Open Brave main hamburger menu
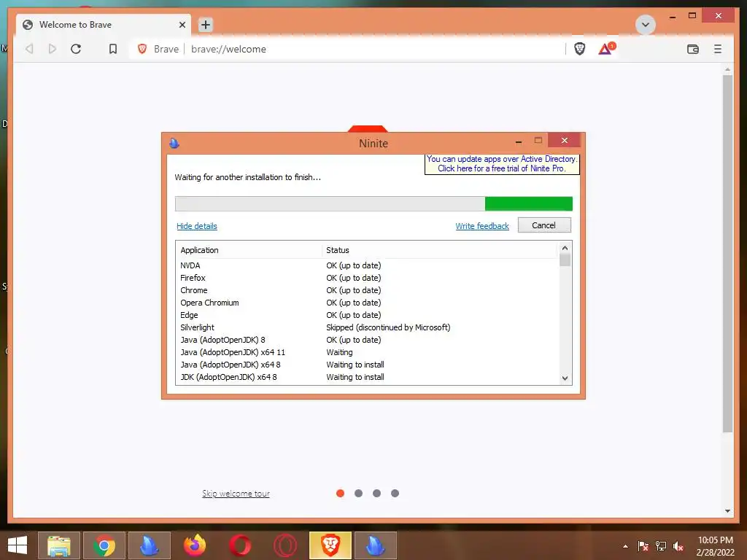This screenshot has height=560, width=747. (x=718, y=49)
